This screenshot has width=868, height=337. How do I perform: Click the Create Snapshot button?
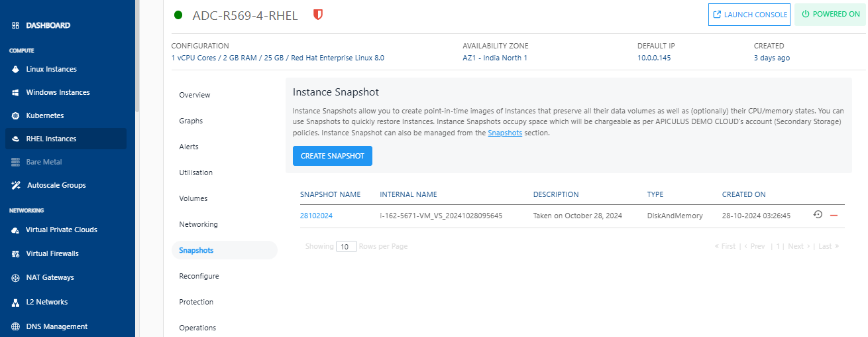(333, 156)
